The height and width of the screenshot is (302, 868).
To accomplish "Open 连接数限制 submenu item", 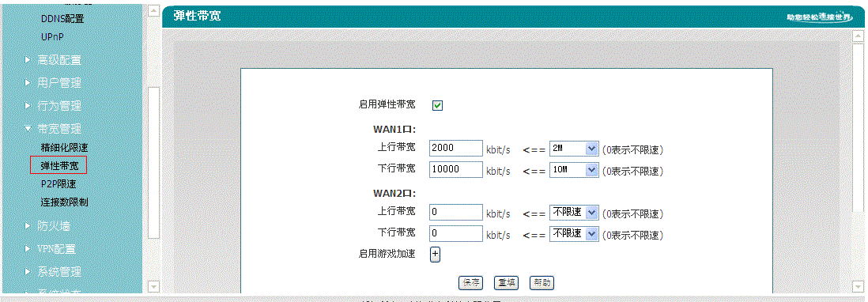I will [x=64, y=202].
